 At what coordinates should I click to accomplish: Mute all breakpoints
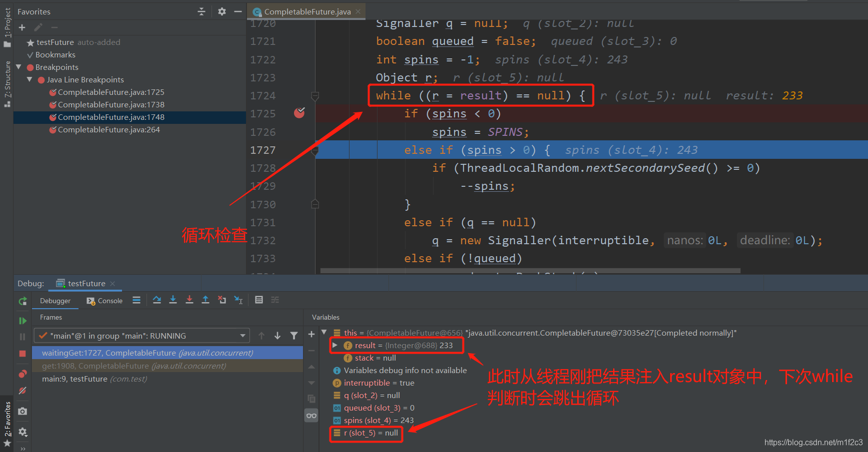(22, 391)
